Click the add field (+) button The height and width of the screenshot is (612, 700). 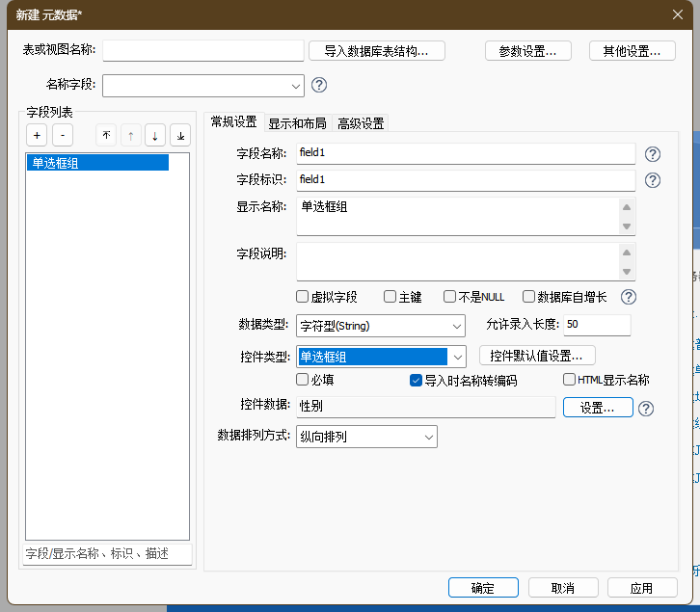point(37,136)
